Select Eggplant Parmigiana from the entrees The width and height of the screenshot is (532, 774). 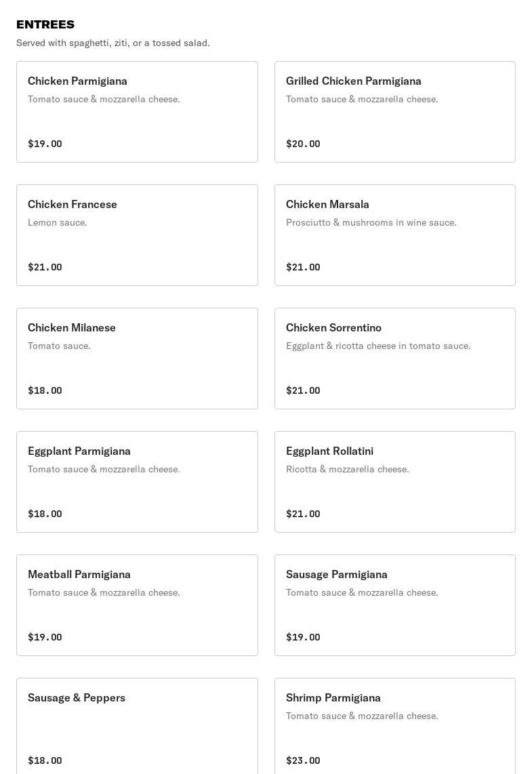pos(137,482)
